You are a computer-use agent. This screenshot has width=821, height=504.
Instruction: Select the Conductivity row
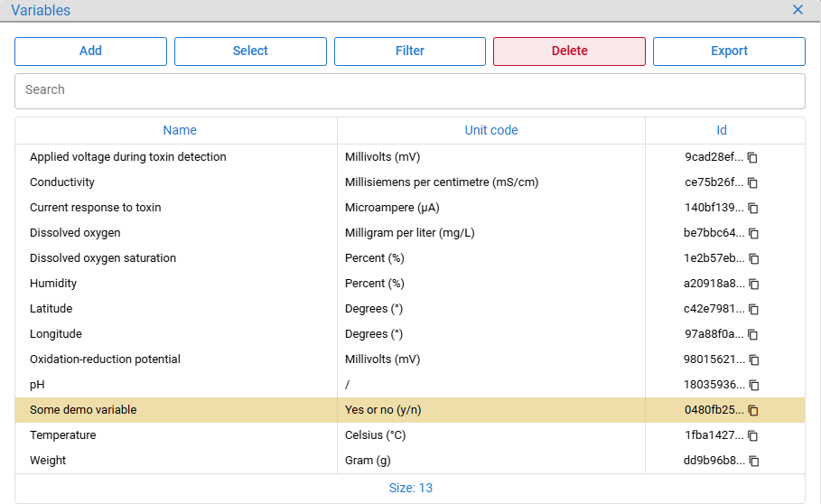410,182
